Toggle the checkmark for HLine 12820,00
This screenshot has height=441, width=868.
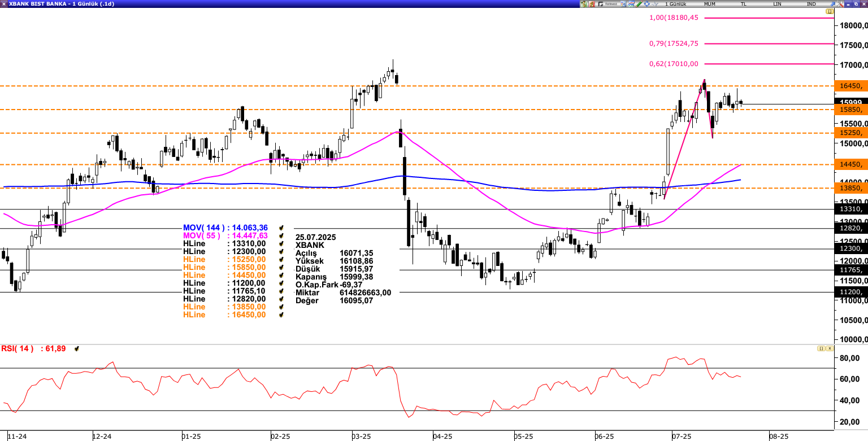tap(281, 299)
